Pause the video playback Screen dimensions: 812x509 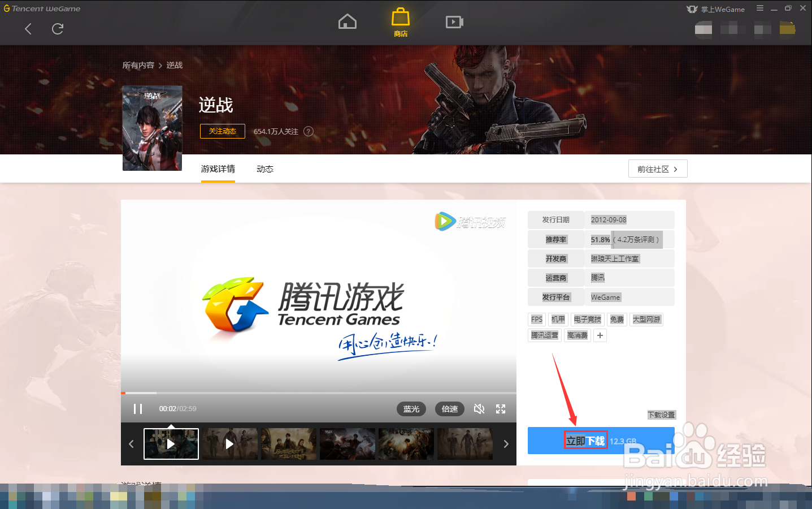tap(138, 409)
